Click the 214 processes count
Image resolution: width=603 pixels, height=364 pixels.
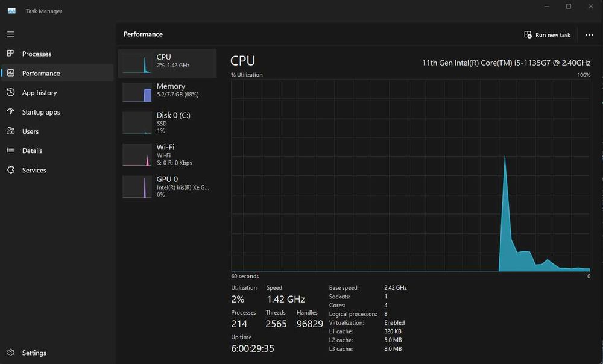[x=239, y=324]
